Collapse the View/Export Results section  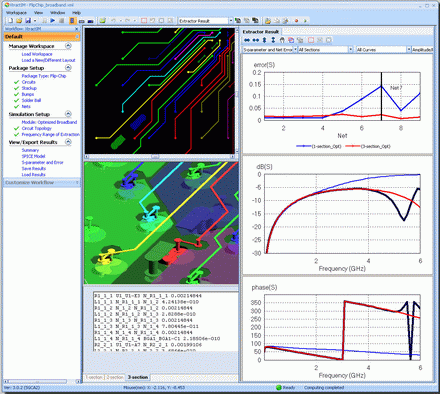68,142
